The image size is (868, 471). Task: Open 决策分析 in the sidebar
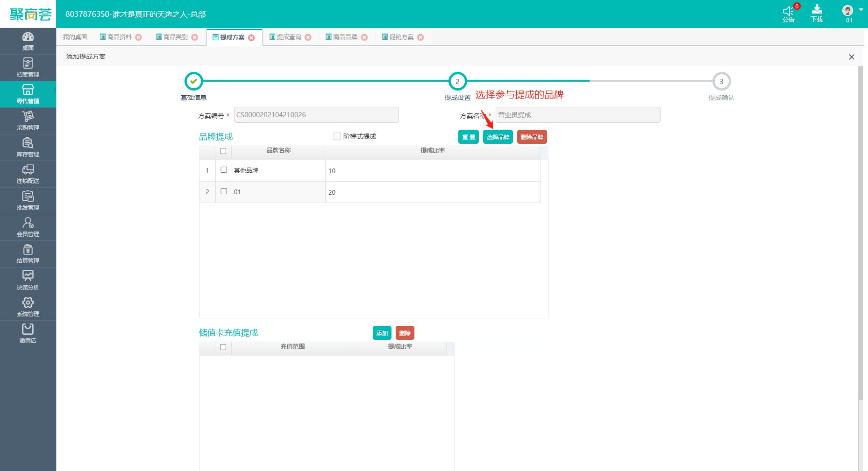[x=28, y=281]
